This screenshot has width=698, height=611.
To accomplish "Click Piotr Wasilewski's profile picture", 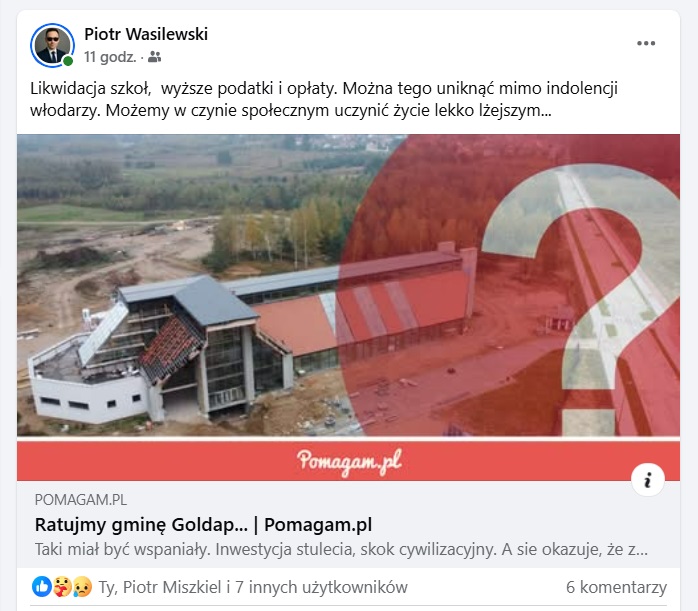I will coord(53,45).
